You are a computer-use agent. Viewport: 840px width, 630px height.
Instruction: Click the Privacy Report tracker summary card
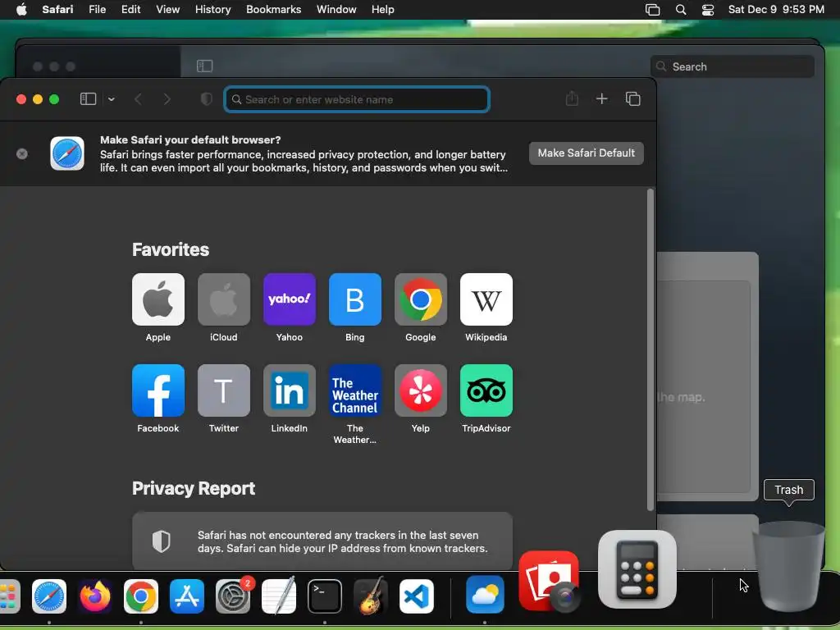click(322, 541)
